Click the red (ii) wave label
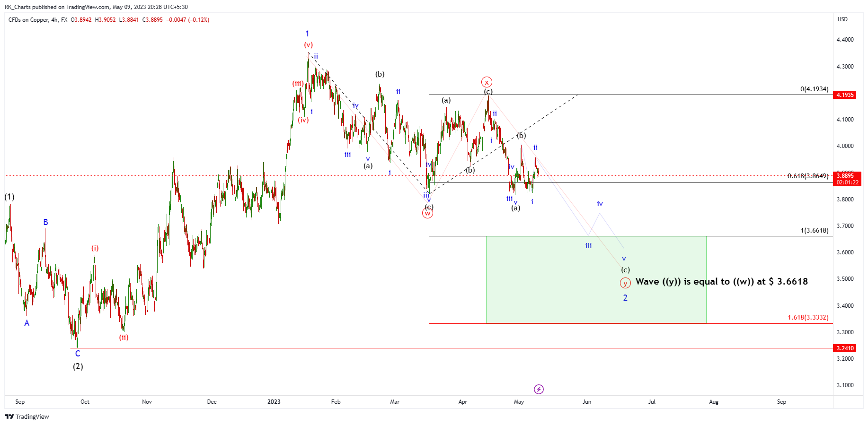The image size is (868, 425). (x=124, y=337)
